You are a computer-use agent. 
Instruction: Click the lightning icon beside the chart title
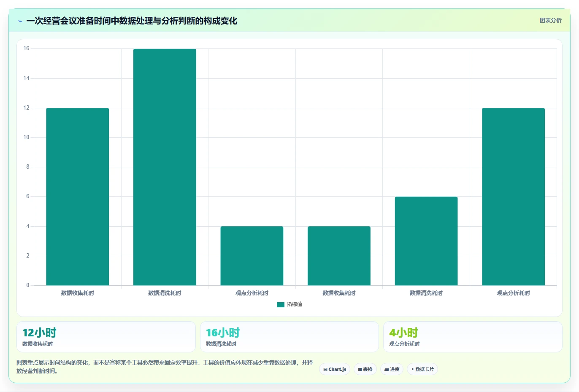(20, 21)
